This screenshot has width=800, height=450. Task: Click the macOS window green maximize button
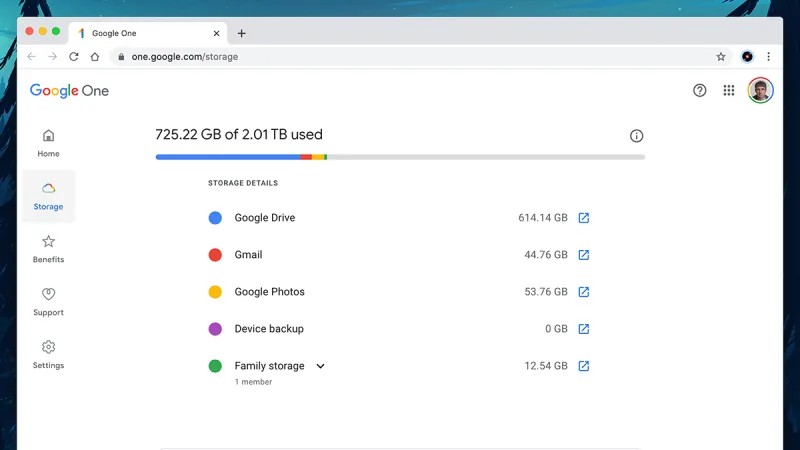pos(56,31)
